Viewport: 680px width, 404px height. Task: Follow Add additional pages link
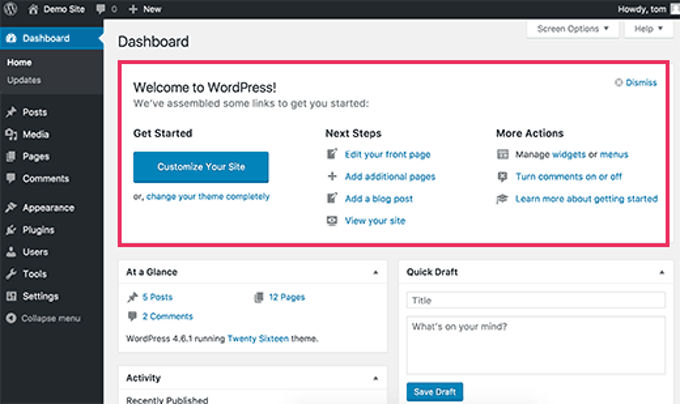point(390,176)
